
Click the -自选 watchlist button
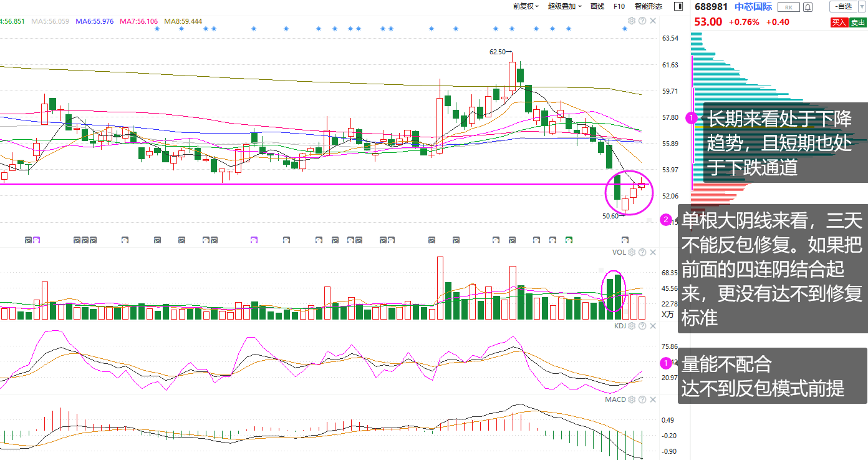[843, 7]
